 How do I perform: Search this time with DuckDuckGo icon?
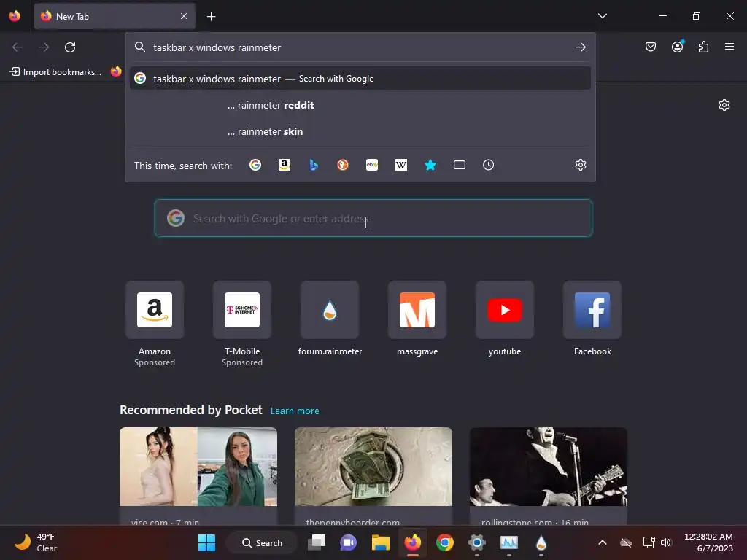[343, 166]
